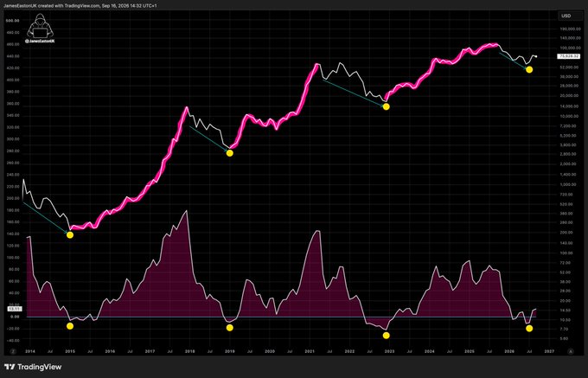The height and width of the screenshot is (378, 588).
Task: Click the 2016 label on the time axis
Action: pos(110,352)
